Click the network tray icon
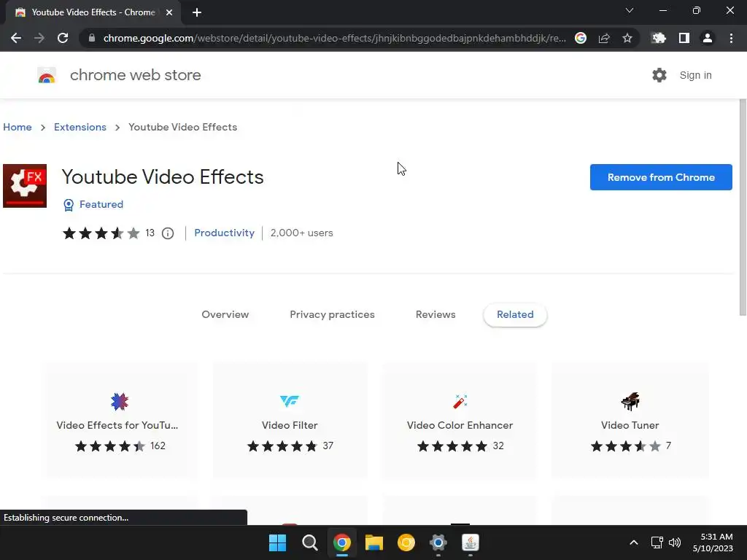Image resolution: width=747 pixels, height=560 pixels. pyautogui.click(x=657, y=542)
